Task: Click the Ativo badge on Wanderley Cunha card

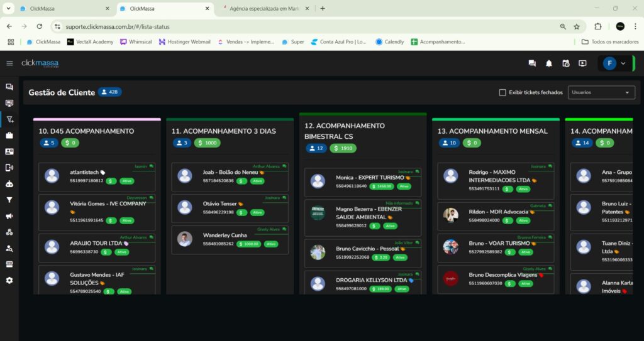Action: (271, 244)
